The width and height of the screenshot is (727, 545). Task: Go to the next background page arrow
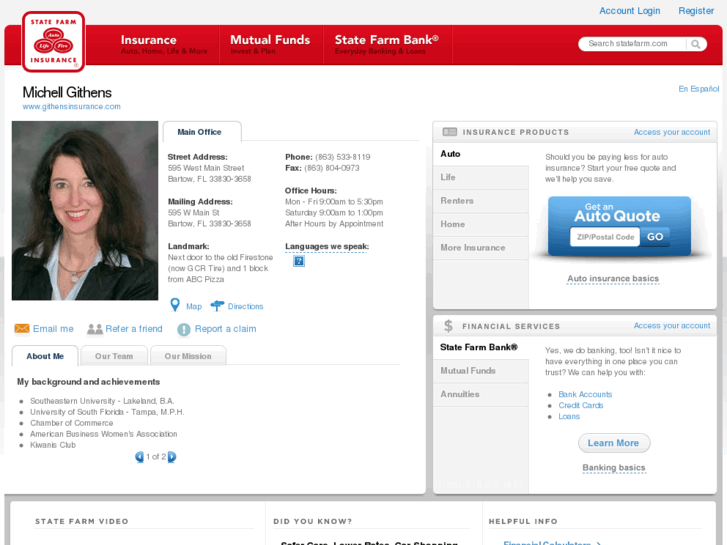tap(172, 457)
